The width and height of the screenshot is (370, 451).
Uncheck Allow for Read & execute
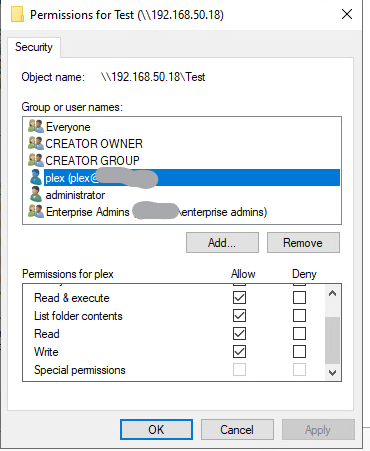[239, 297]
